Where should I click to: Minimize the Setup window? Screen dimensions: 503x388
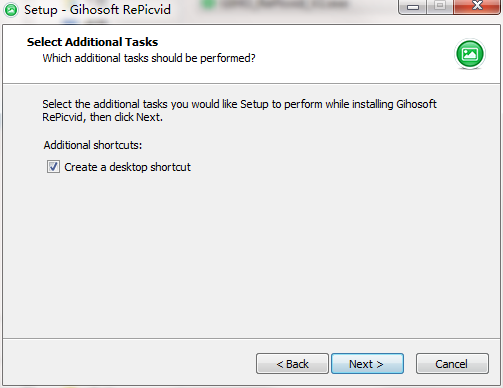413,7
